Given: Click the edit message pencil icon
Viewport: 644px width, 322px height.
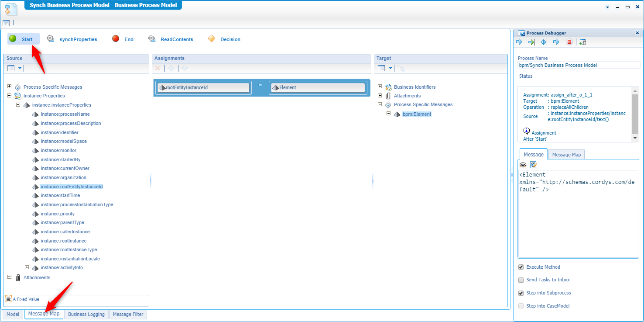Looking at the screenshot, I should (x=533, y=165).
